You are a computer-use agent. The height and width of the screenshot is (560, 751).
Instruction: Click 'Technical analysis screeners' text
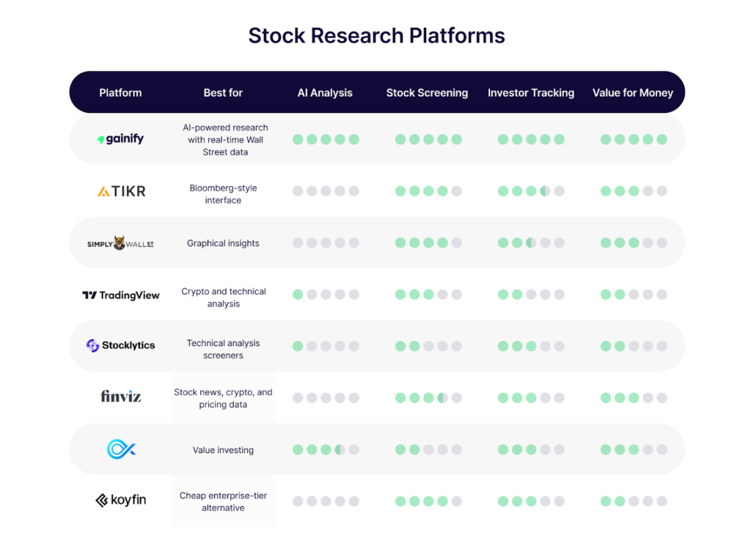[x=223, y=349]
